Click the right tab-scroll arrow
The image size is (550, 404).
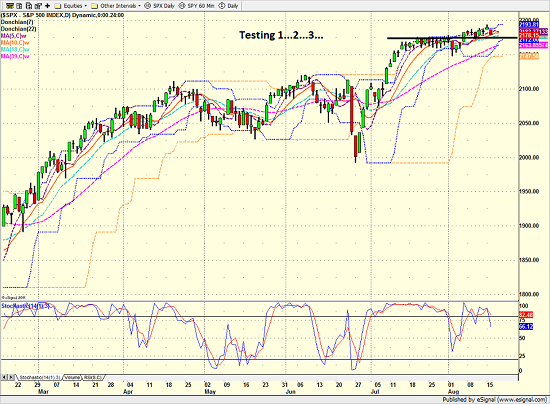(11, 377)
